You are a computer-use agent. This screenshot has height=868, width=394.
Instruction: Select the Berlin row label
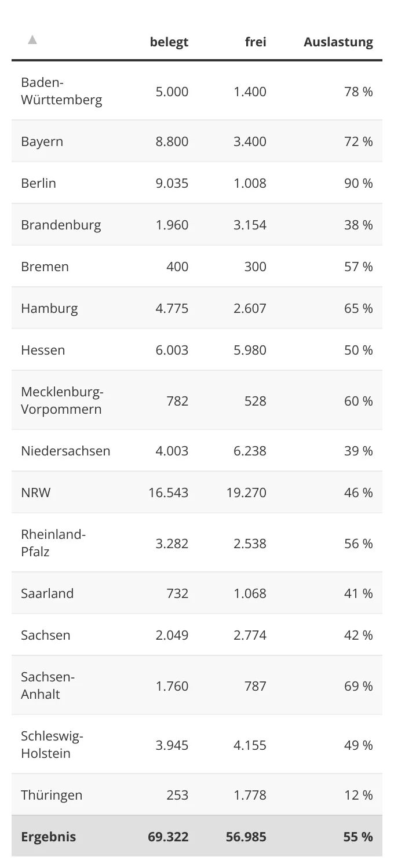(39, 184)
